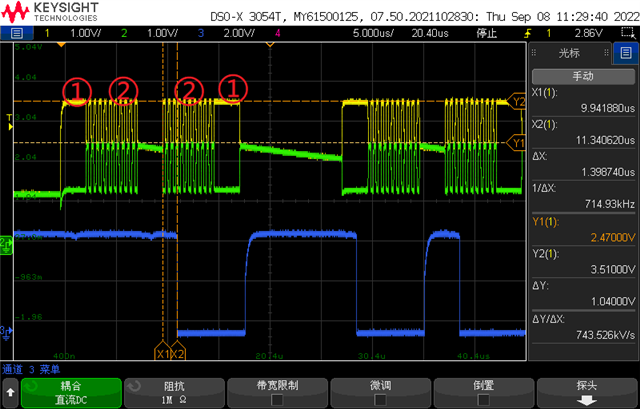
Task: Select the X2 cursor marker handle
Action: 178,352
